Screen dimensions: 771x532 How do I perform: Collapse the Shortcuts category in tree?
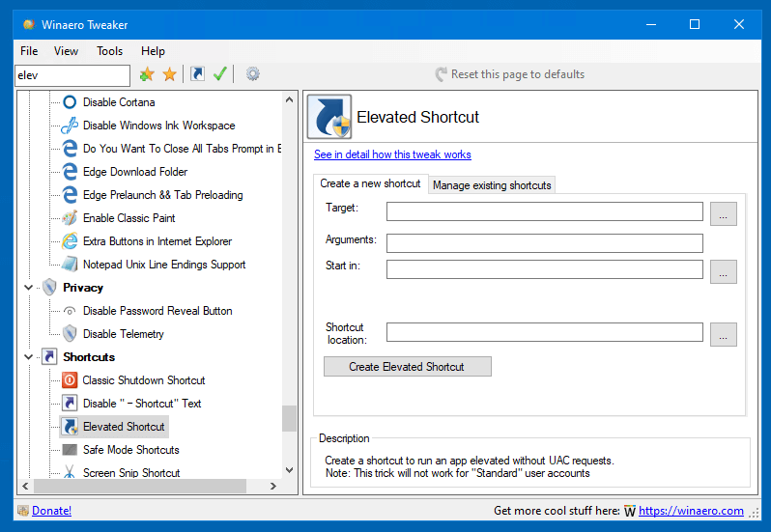coord(29,356)
